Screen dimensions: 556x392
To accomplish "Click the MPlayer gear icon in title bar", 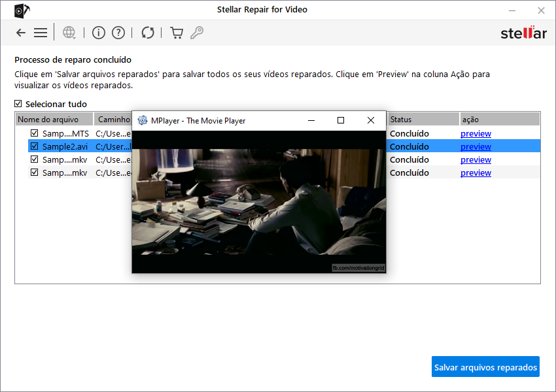I will click(x=143, y=120).
